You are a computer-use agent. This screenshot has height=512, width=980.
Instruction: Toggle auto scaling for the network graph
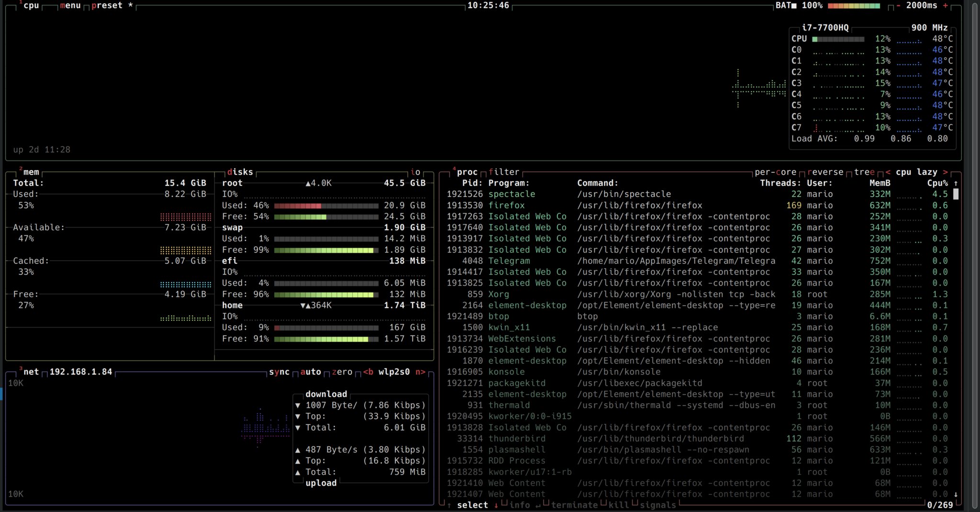click(311, 372)
